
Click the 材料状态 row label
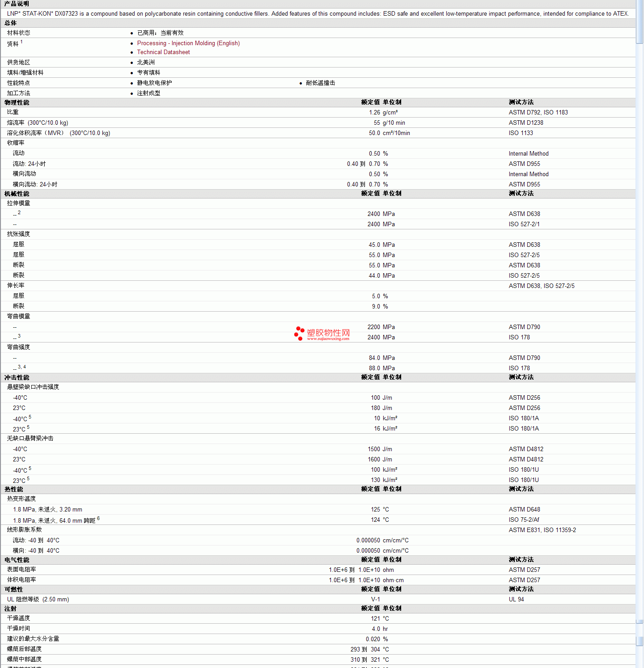[x=18, y=33]
